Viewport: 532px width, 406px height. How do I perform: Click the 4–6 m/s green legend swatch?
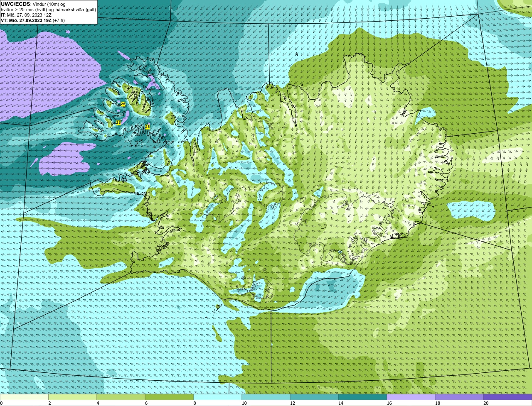pyautogui.click(x=121, y=397)
